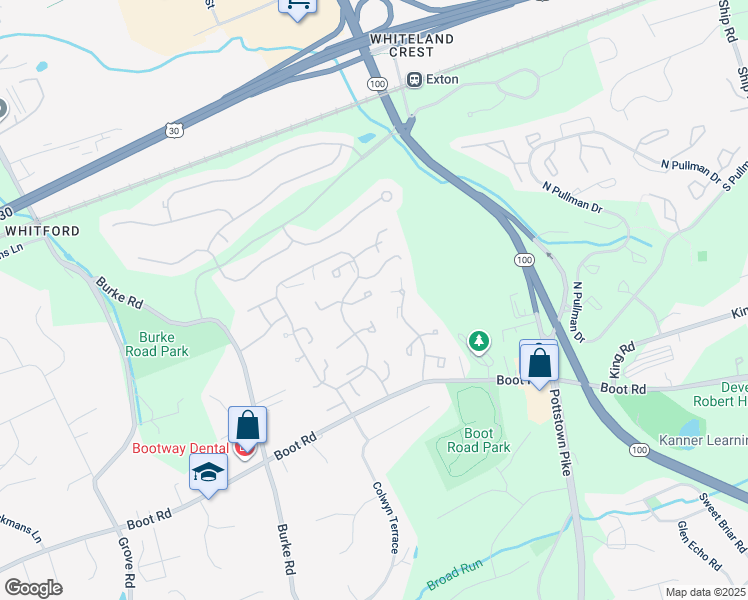This screenshot has height=600, width=748.
Task: Open the Google logo link
Action: pos(33,588)
